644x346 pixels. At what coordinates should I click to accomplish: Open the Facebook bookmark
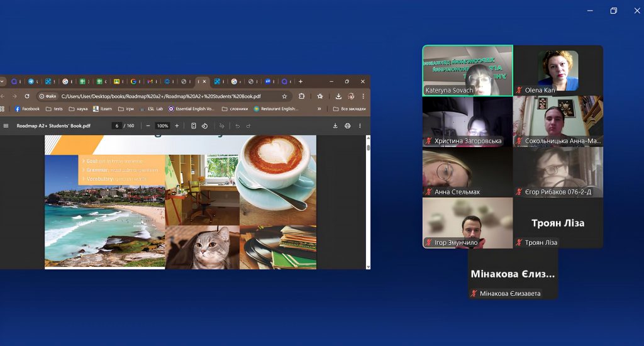26,109
